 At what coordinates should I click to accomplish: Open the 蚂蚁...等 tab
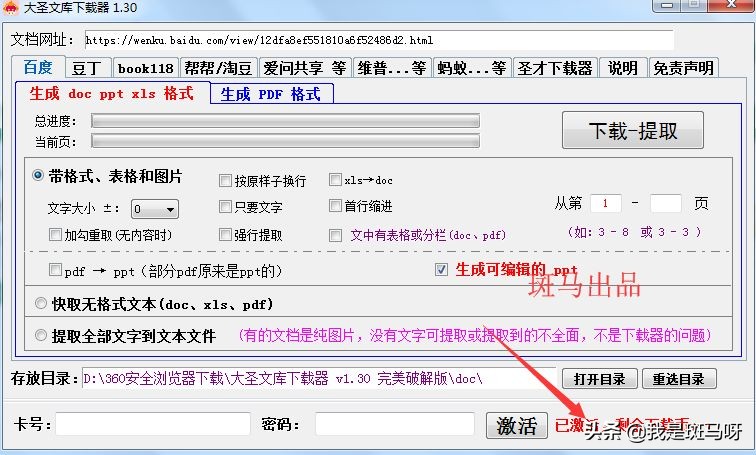coord(472,68)
